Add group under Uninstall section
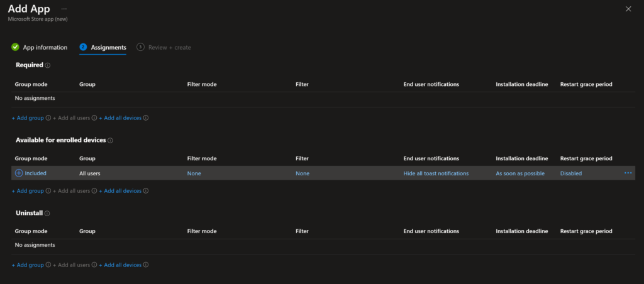 point(28,265)
